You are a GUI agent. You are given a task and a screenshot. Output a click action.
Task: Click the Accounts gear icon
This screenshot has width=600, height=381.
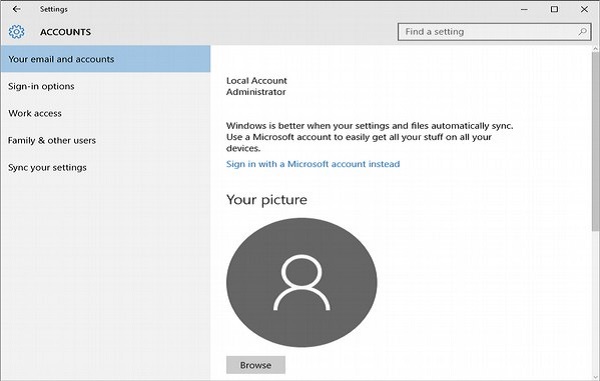tap(16, 32)
